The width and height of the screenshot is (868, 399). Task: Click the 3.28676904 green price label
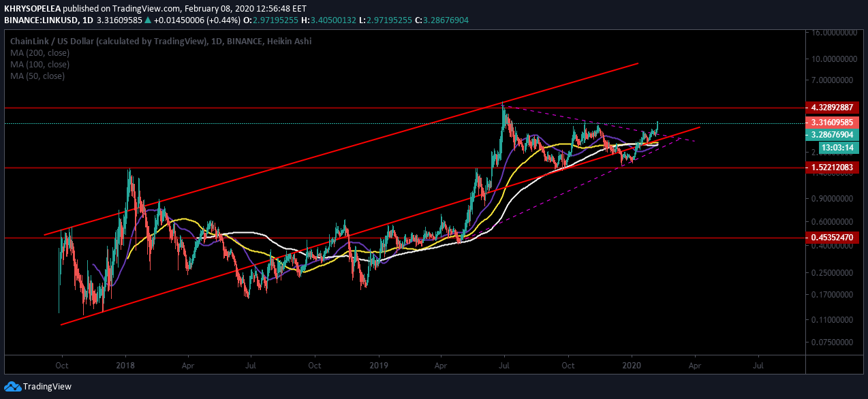pyautogui.click(x=832, y=135)
